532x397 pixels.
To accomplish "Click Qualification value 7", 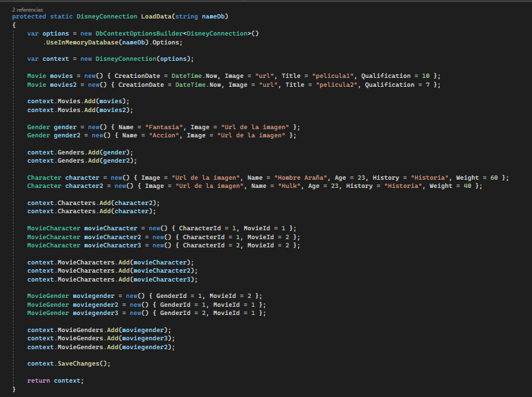I will 428,85.
